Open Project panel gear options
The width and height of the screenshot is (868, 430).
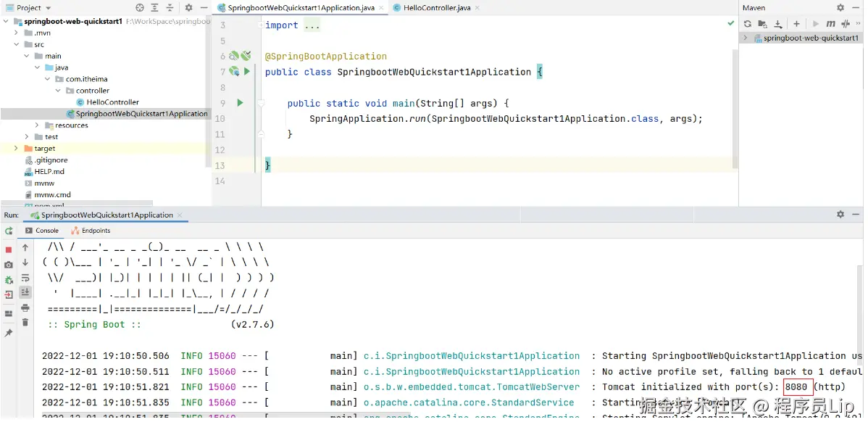click(x=189, y=8)
